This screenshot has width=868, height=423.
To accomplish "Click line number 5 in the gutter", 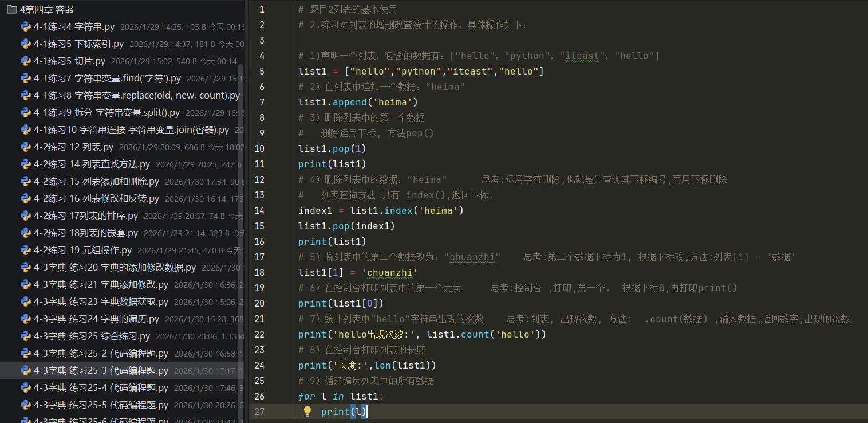I will [262, 71].
